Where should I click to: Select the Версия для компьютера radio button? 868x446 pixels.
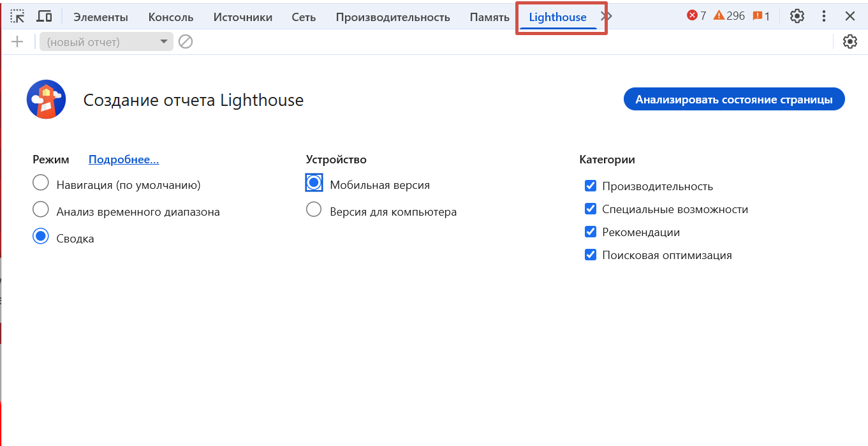tap(314, 210)
